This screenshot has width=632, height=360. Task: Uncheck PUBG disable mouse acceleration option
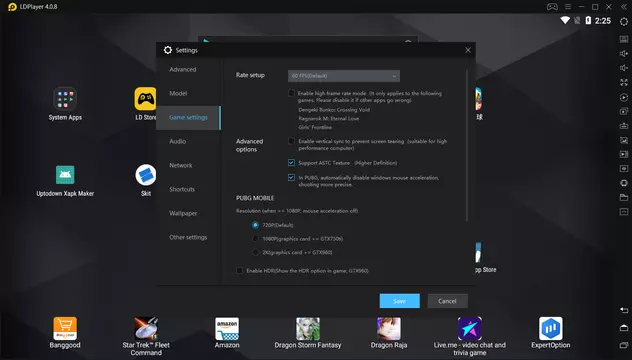[x=291, y=177]
